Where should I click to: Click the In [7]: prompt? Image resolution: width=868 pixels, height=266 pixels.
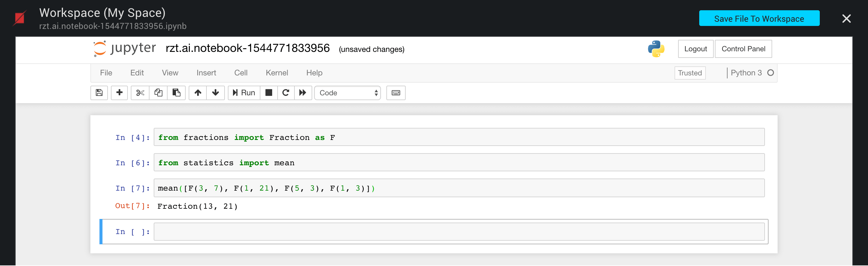[132, 188]
